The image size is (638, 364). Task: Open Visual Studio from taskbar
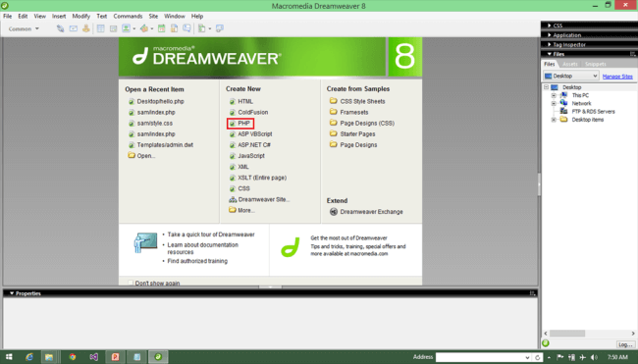pos(94,357)
